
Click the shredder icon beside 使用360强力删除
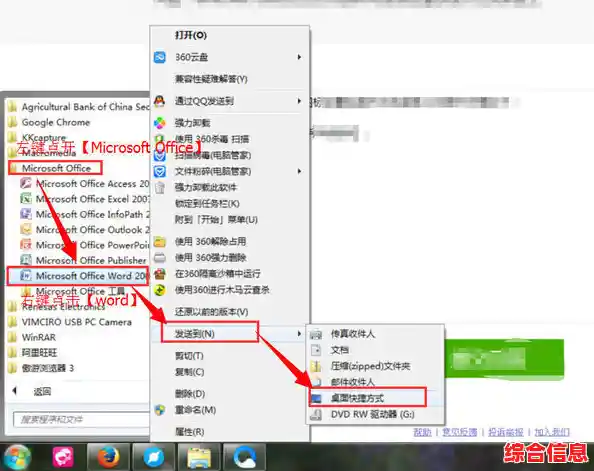[159, 258]
